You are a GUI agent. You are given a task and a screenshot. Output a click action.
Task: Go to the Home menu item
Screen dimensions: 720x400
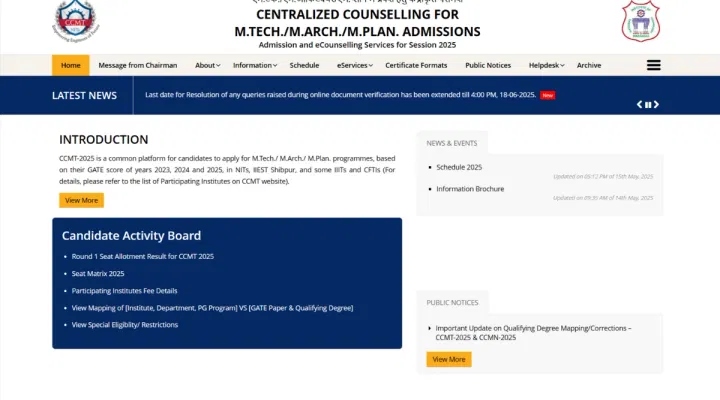click(71, 65)
